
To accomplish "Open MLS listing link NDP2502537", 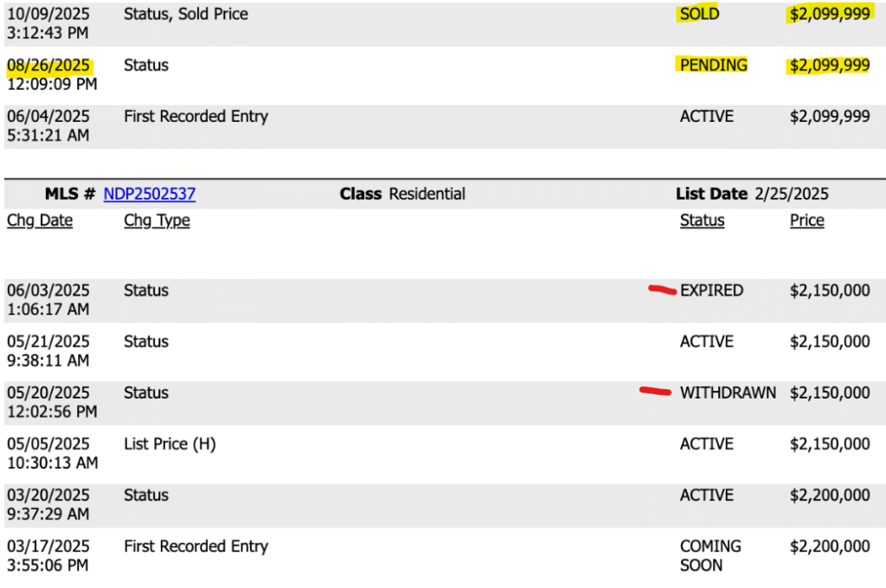I will pos(149,195).
